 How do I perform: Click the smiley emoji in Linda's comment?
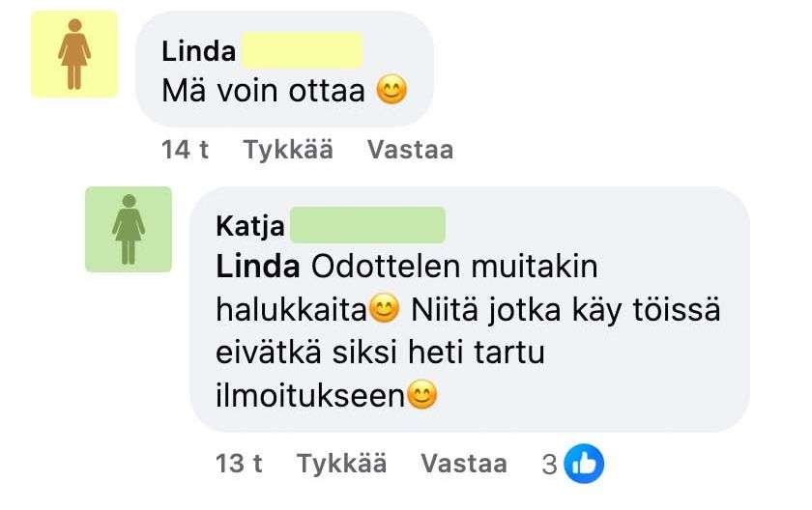[391, 92]
